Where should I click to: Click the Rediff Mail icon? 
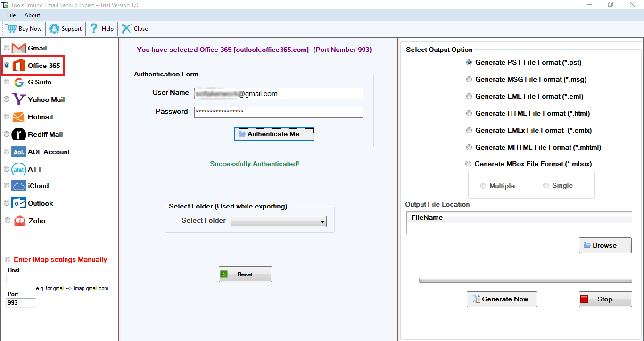click(19, 134)
